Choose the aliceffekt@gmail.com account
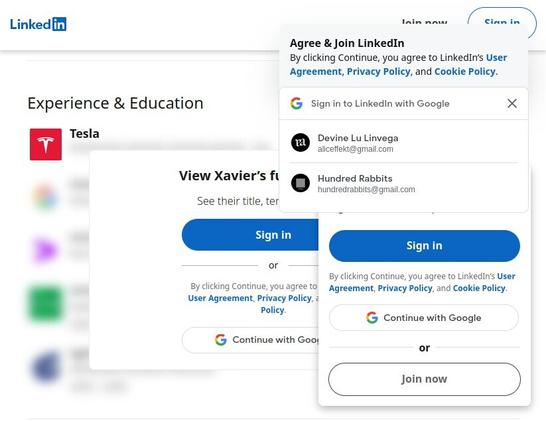The image size is (546, 421). click(404, 143)
